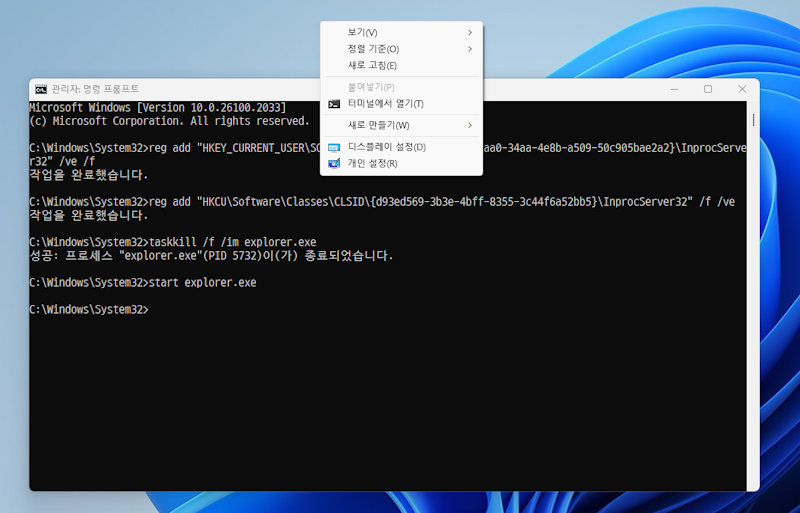This screenshot has width=800, height=513.
Task: Expand the chevron arrow next to 보기(V)
Action: pos(470,33)
